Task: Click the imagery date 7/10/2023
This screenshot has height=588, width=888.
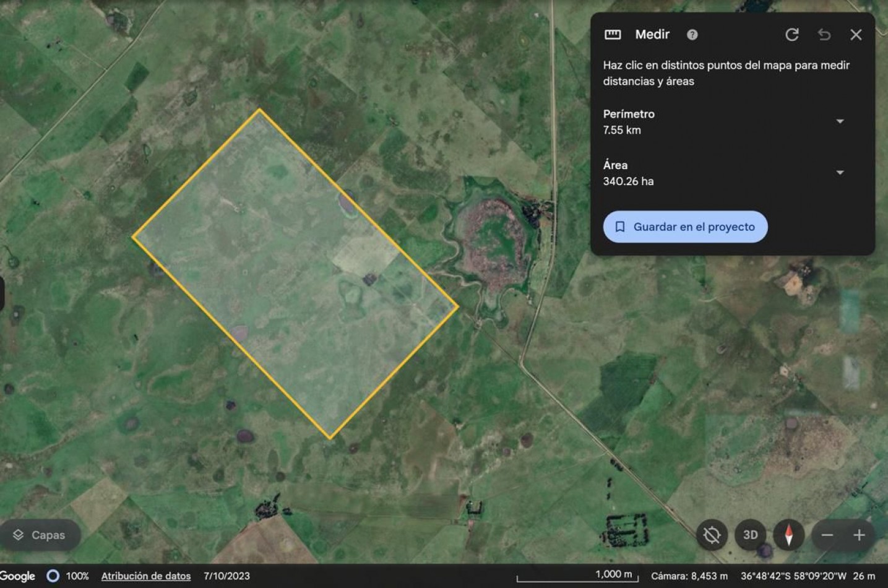Action: [227, 576]
